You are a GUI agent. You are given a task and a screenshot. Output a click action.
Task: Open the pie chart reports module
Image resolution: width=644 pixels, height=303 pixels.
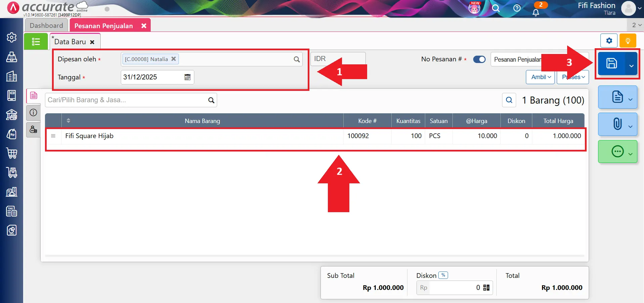tap(12, 230)
